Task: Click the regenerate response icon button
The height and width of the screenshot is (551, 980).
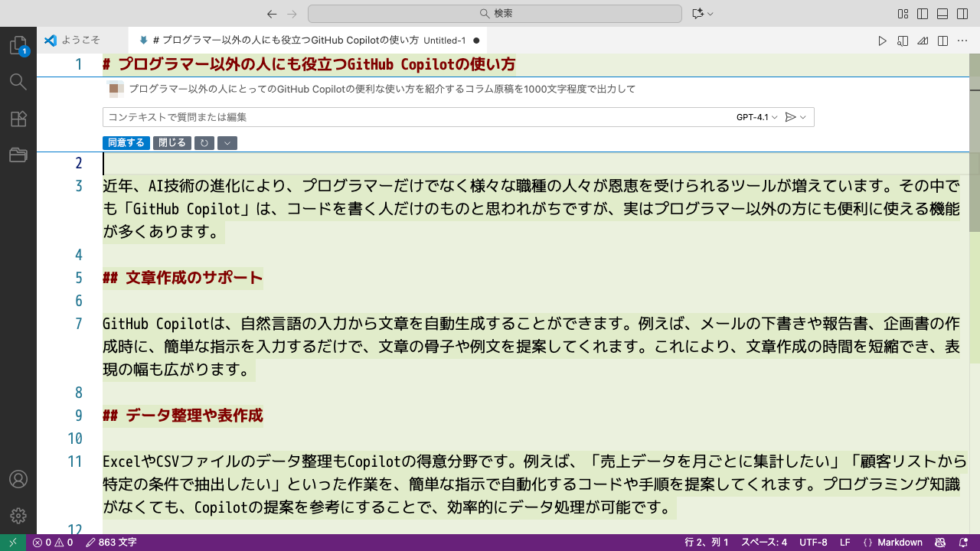Action: pyautogui.click(x=204, y=143)
